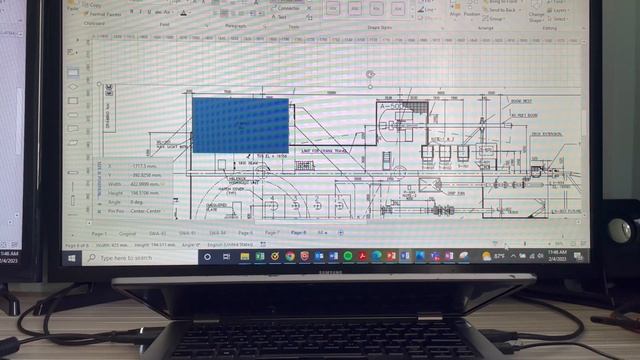The image size is (640, 360).
Task: Expand the Layers menu in Editing group
Action: 558,10
